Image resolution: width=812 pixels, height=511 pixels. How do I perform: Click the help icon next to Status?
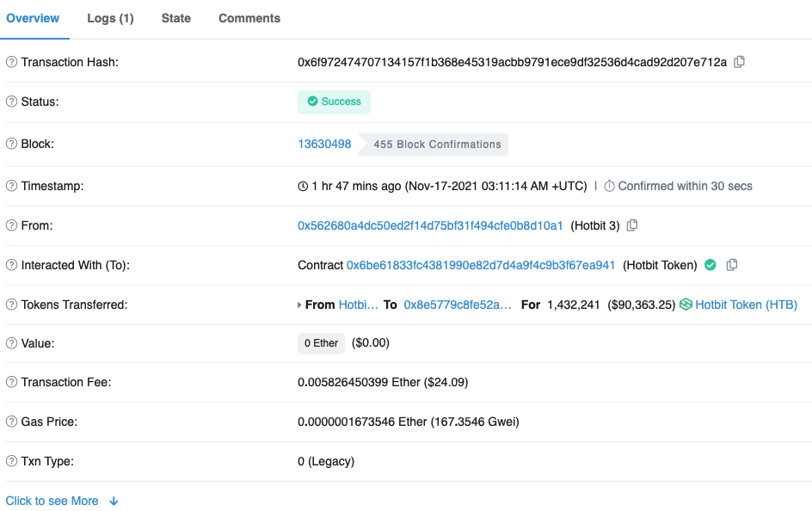(12, 102)
